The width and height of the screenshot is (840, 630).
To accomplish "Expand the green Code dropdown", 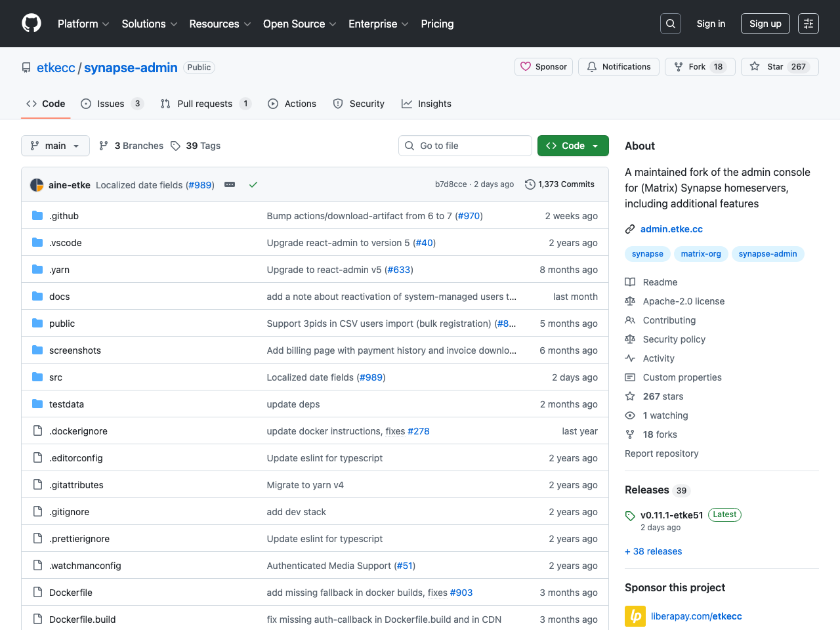I will 572,145.
